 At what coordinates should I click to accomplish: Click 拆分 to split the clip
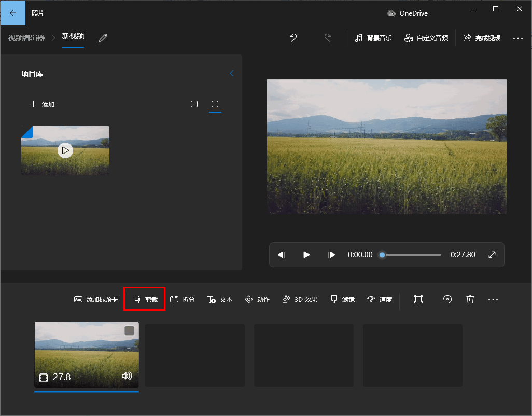[x=182, y=299]
